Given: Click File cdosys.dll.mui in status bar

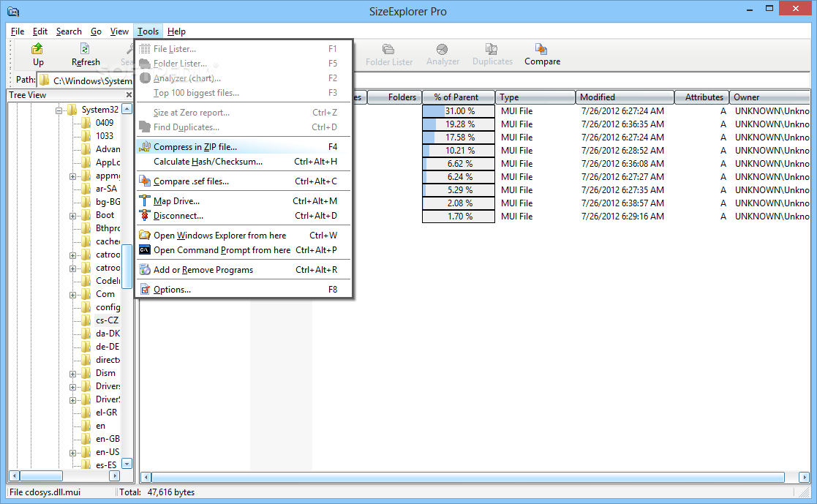Looking at the screenshot, I should (45, 492).
